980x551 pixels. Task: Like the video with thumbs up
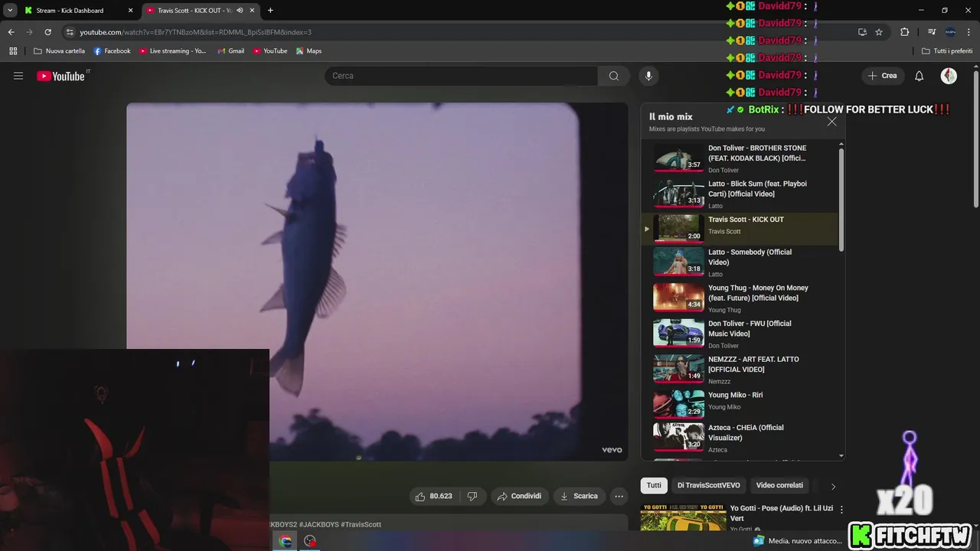click(x=433, y=496)
